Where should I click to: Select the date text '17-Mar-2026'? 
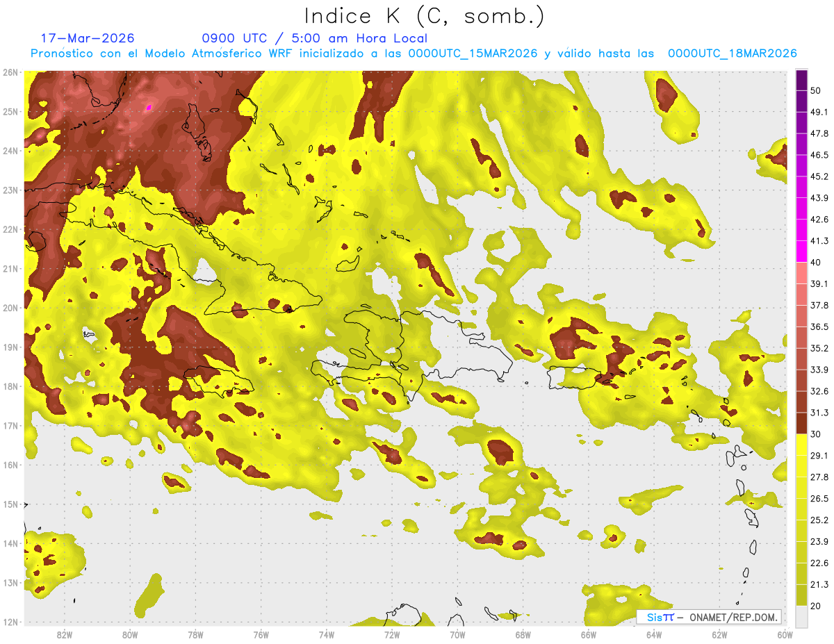click(88, 38)
